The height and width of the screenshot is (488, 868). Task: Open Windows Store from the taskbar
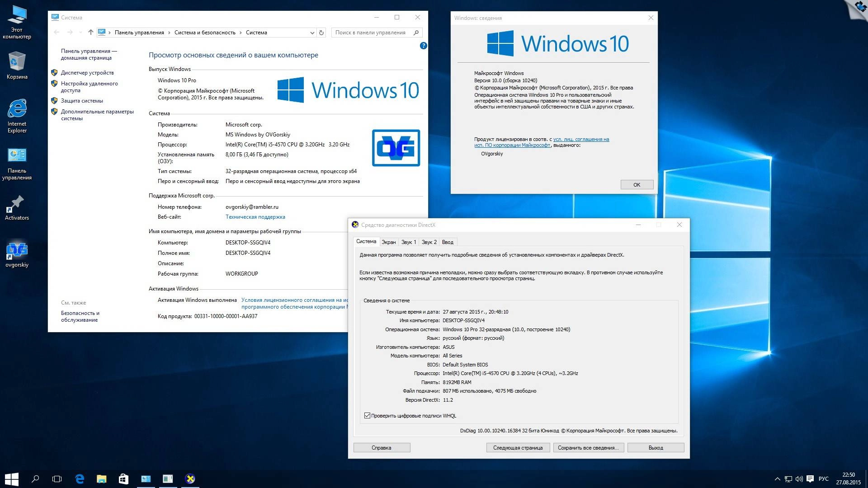123,479
